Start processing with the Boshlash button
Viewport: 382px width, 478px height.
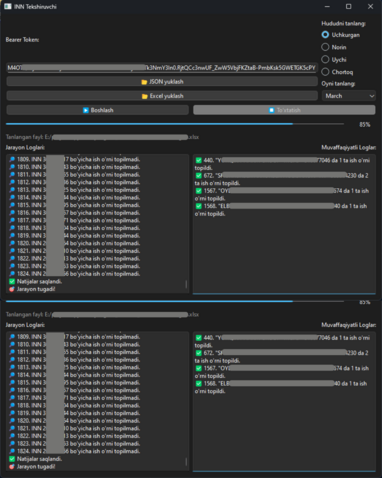(x=98, y=110)
